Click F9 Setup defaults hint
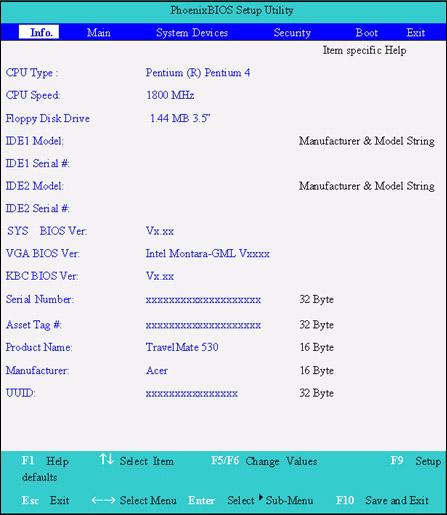447x515 pixels. tap(416, 461)
